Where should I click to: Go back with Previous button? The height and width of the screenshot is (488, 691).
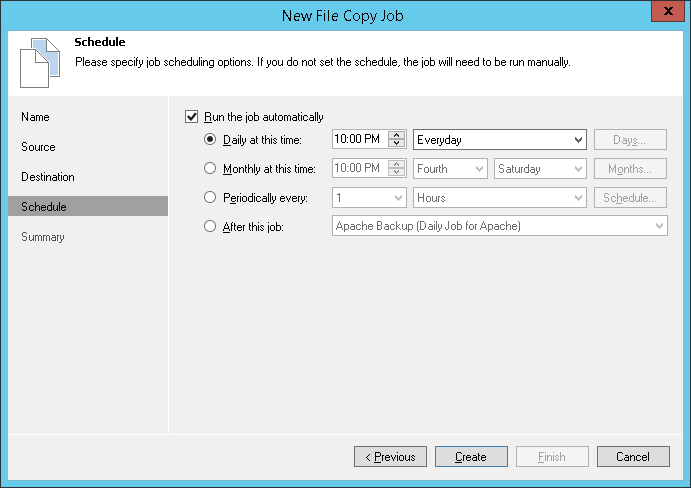click(390, 457)
